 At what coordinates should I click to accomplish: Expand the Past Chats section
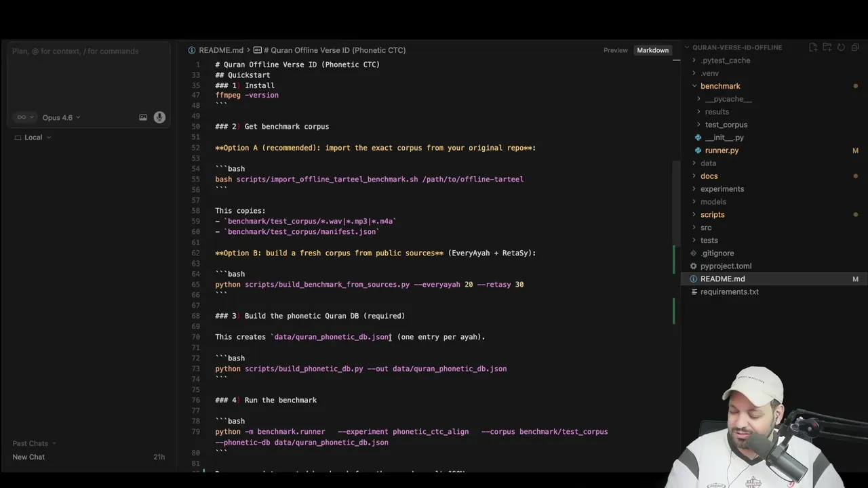click(x=34, y=443)
